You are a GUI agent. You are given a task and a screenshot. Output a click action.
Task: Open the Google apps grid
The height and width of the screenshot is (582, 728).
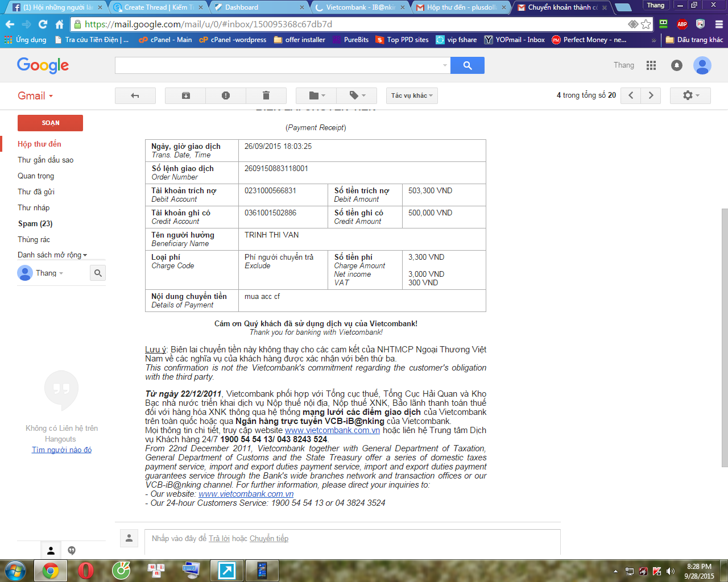pos(651,65)
